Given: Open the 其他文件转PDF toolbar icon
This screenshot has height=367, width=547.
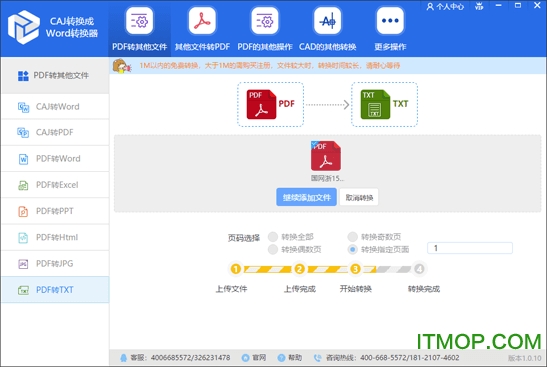Looking at the screenshot, I should click(202, 22).
